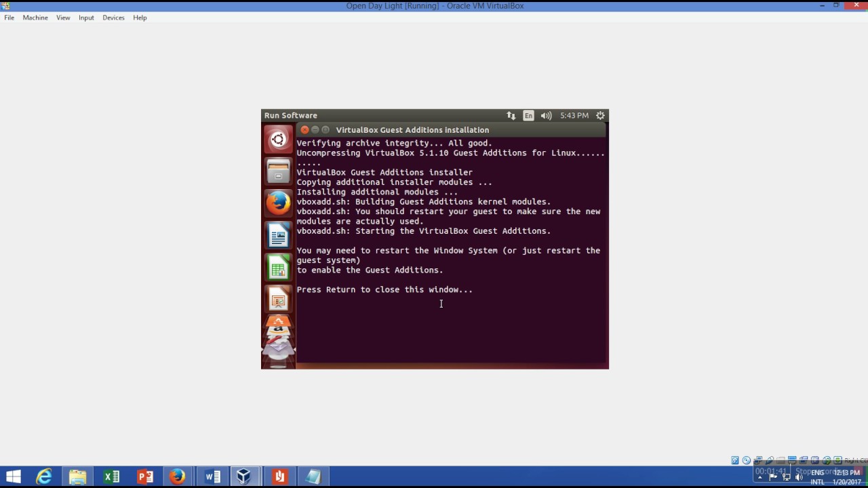Click the terminal title 'VirtualBox Guest Additions installation'
The width and height of the screenshot is (868, 488).
412,129
